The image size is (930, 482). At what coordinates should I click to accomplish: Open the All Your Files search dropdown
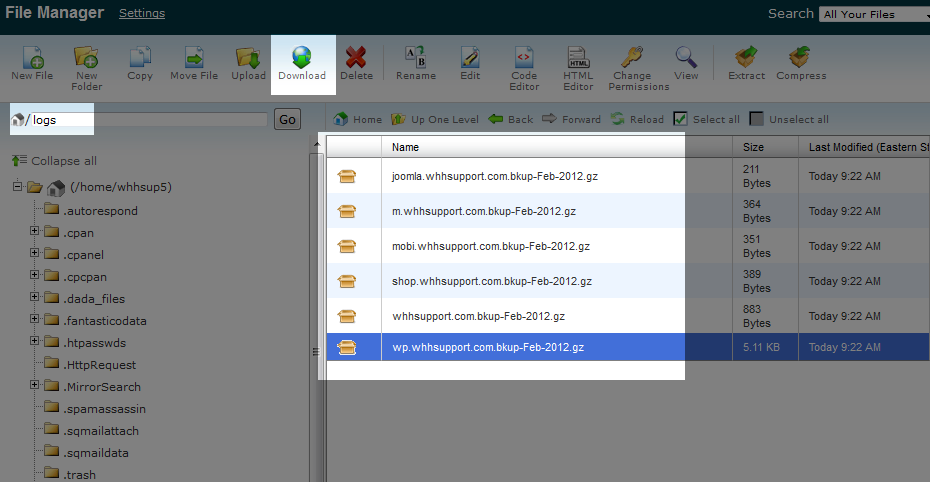[873, 14]
